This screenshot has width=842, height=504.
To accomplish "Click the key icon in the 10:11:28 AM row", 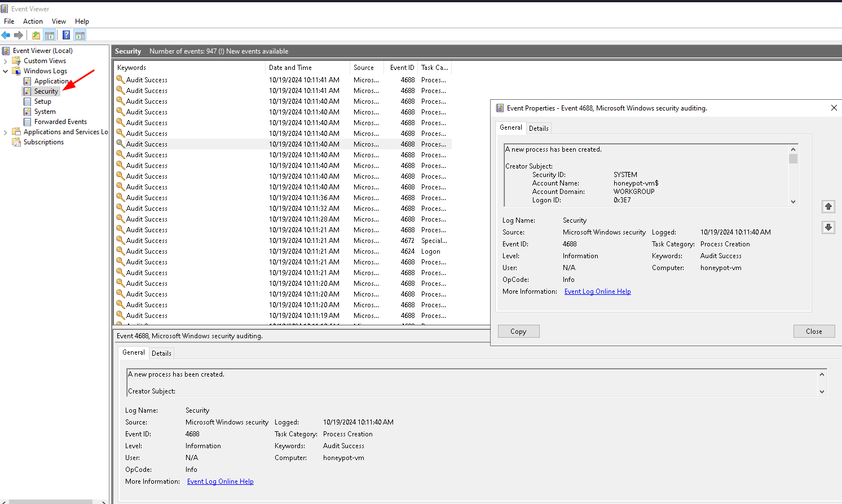I will point(120,219).
